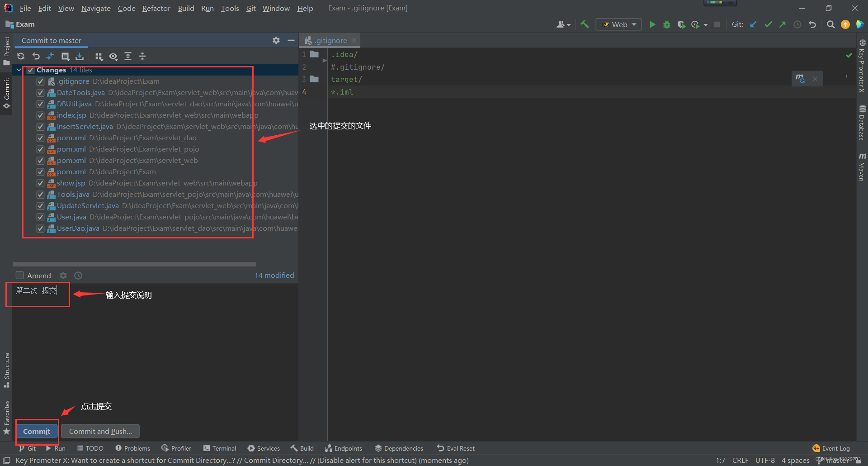Open CRLF line separator selector

click(x=740, y=460)
